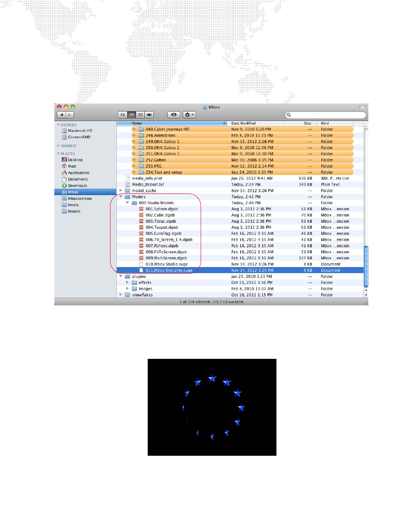Screen dimensions: 411x532
Task: Switch to icon view
Action: coord(123,115)
